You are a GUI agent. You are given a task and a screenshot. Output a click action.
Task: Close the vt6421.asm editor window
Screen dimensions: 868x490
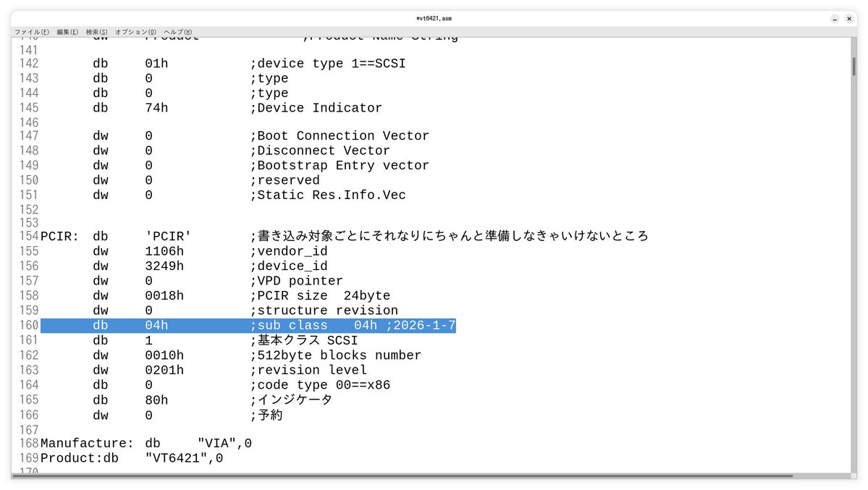pos(849,19)
